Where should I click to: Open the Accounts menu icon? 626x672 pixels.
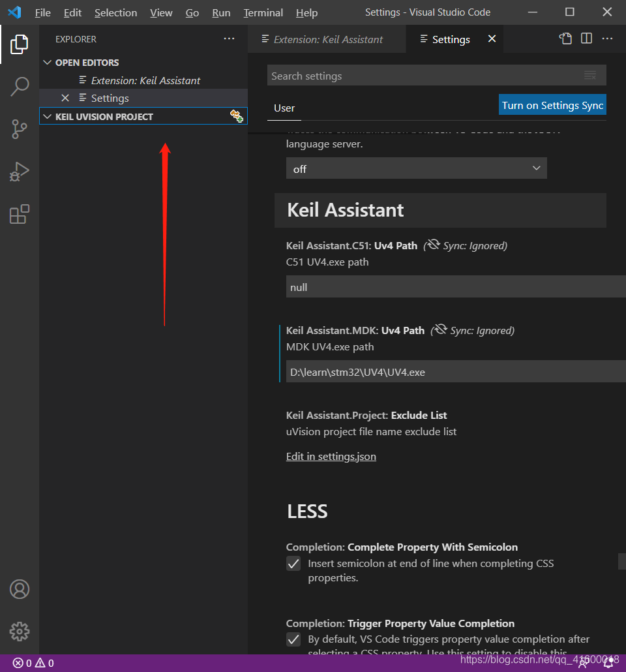click(x=20, y=589)
